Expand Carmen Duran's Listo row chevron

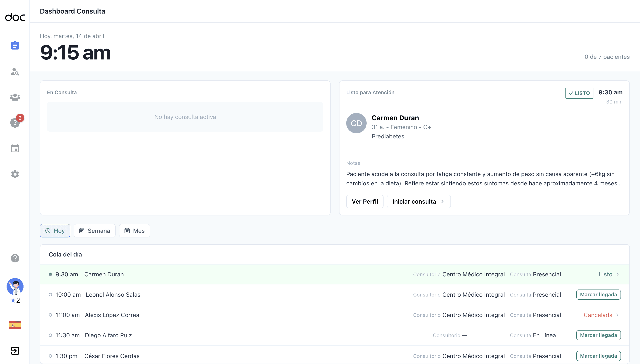[618, 274]
